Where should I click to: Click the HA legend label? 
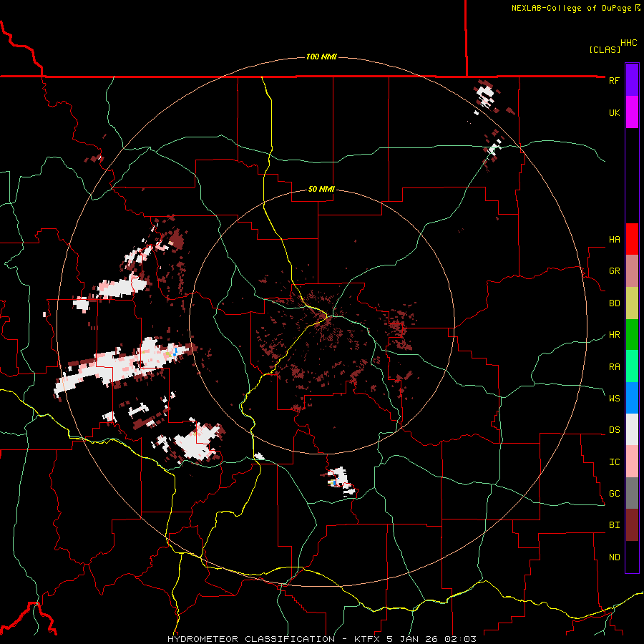pos(614,240)
